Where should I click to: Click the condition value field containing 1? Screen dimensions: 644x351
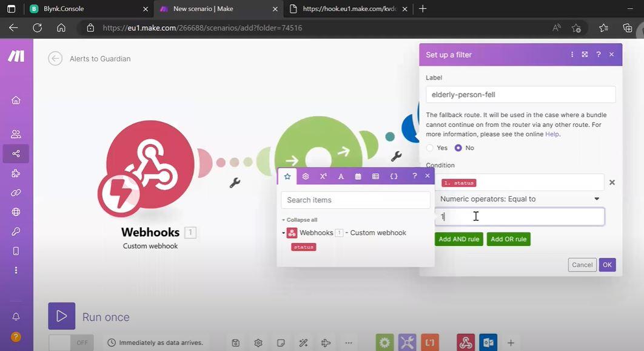click(x=520, y=216)
